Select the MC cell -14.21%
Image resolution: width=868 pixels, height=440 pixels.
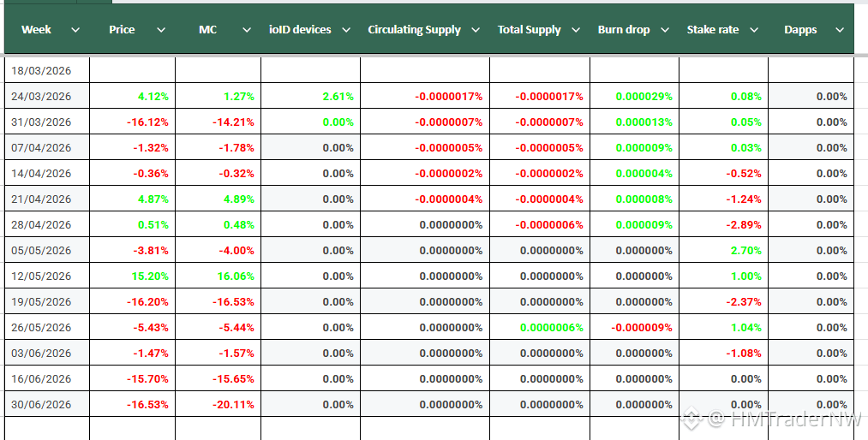tap(218, 122)
